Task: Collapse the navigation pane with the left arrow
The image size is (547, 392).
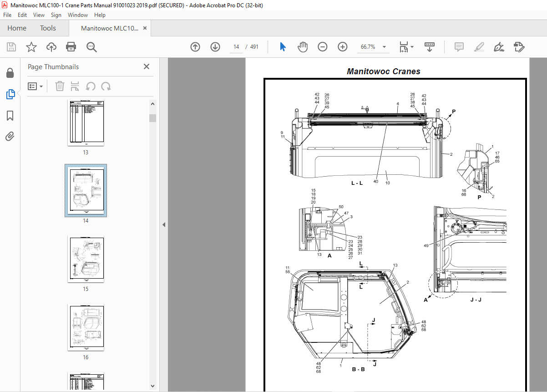Action: [164, 224]
